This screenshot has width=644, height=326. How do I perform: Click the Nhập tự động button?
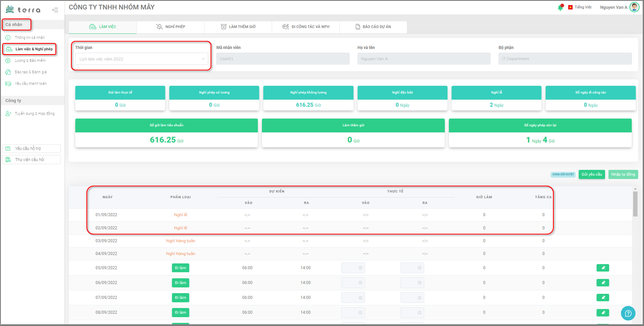(x=623, y=174)
